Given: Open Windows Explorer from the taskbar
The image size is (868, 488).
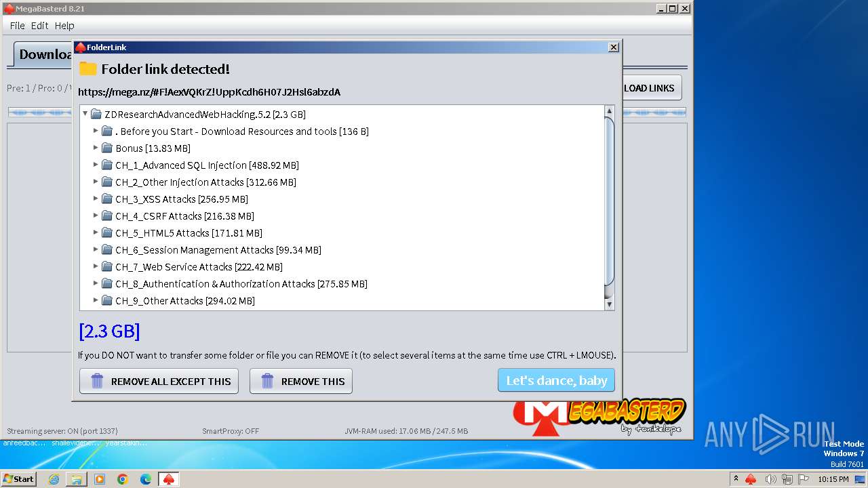Looking at the screenshot, I should coord(77,479).
